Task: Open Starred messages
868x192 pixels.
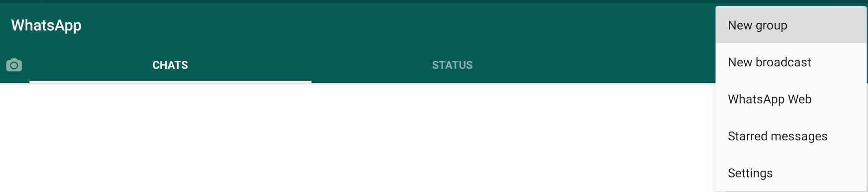Action: 791,136
